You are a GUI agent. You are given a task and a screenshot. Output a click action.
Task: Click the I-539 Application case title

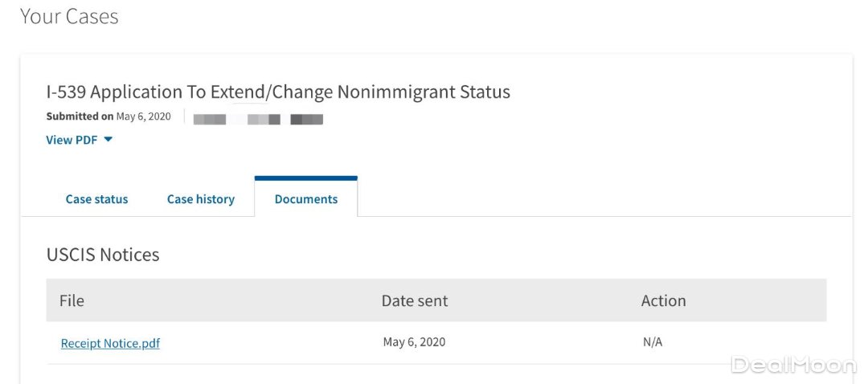pyautogui.click(x=278, y=92)
